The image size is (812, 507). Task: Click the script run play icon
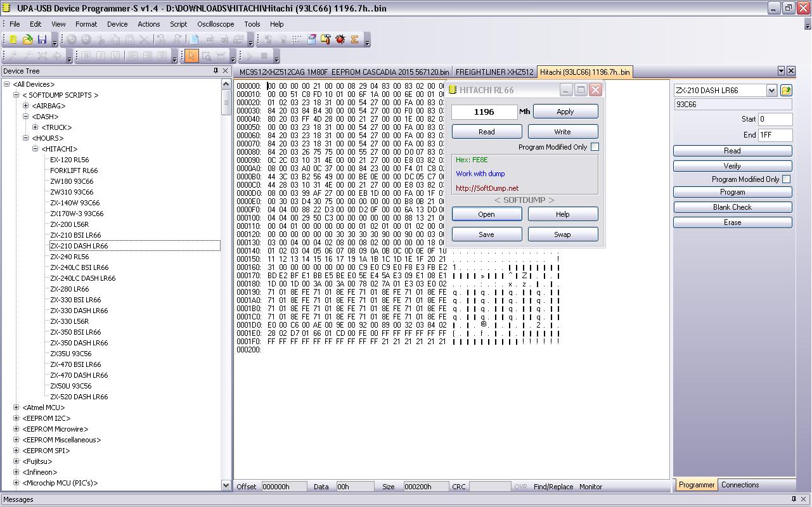coord(249,56)
